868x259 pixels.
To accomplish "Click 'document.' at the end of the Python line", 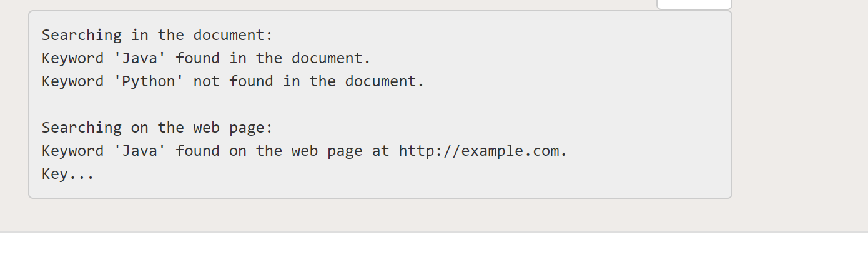I will click(x=385, y=81).
